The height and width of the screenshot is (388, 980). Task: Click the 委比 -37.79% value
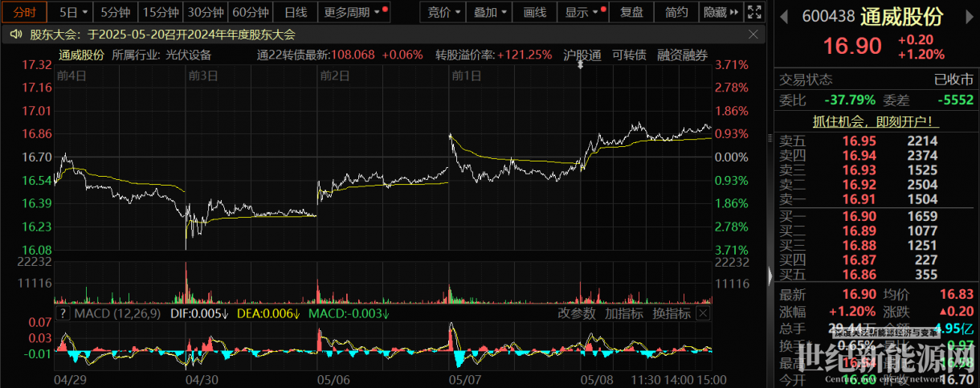tap(850, 100)
